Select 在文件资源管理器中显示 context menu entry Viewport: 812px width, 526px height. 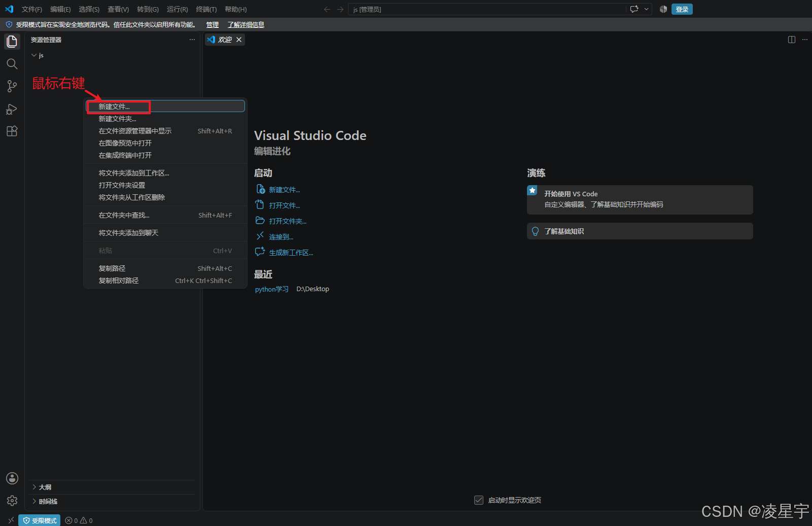coord(165,131)
